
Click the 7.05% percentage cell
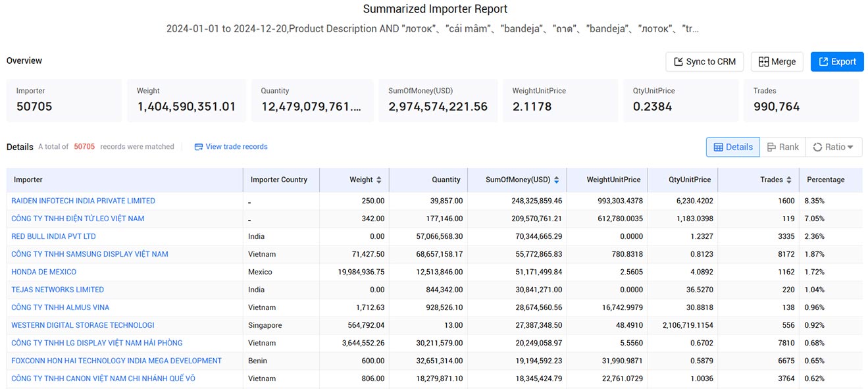[x=814, y=219]
